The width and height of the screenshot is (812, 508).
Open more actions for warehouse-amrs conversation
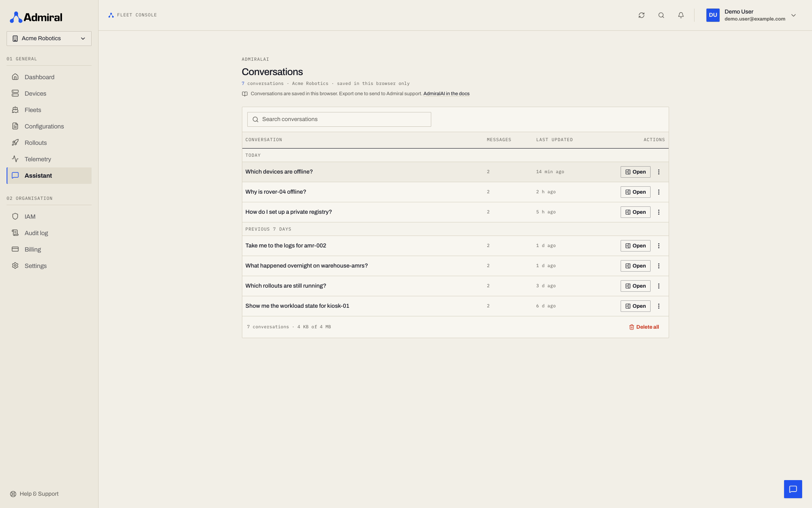tap(658, 266)
